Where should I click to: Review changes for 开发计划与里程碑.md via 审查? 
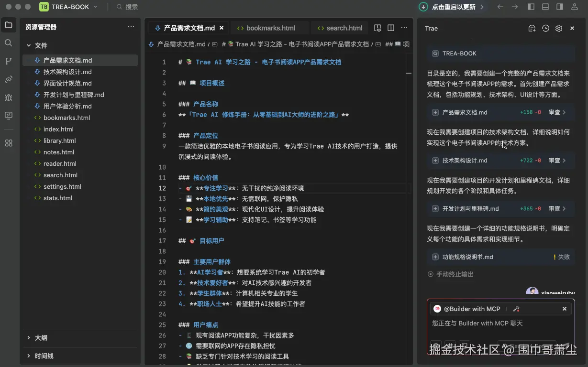pyautogui.click(x=557, y=209)
